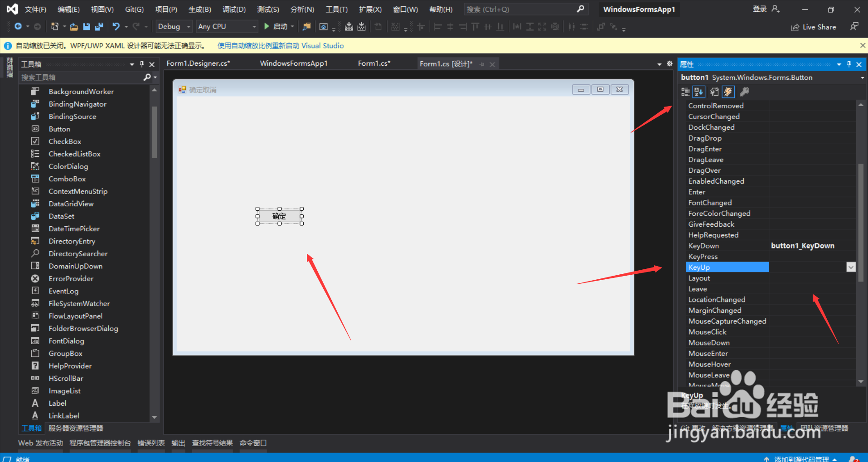
Task: Click the 添加到源代码管理 status bar button
Action: click(x=801, y=459)
